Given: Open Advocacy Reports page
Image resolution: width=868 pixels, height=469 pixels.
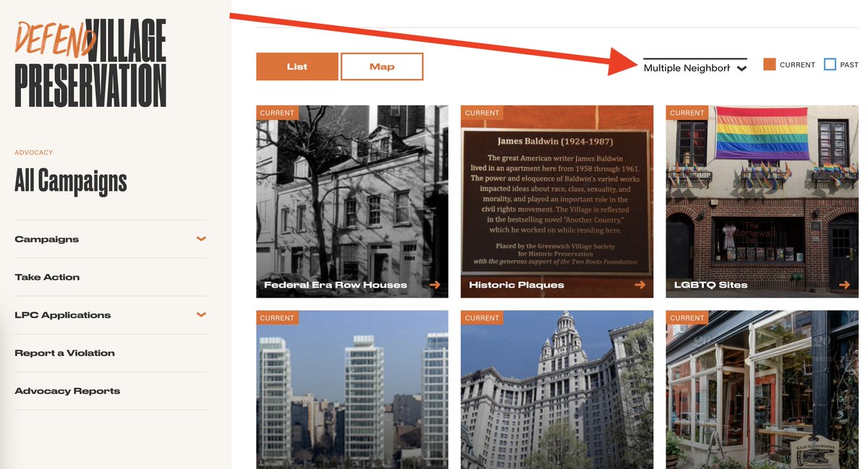Looking at the screenshot, I should click(67, 391).
